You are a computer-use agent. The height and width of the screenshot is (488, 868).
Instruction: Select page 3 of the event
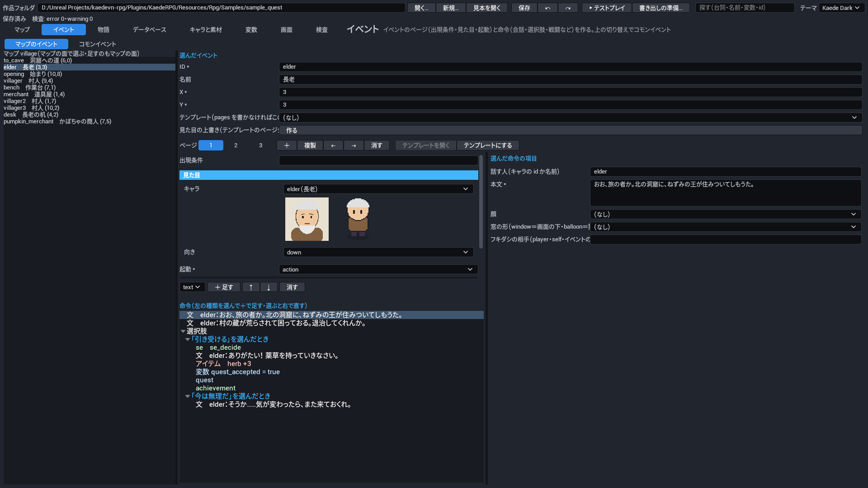point(260,145)
